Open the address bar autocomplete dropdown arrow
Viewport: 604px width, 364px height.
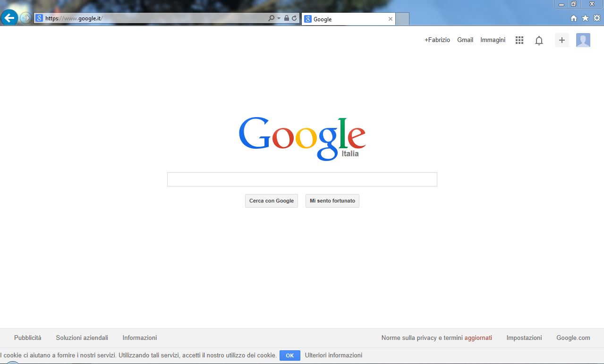279,18
